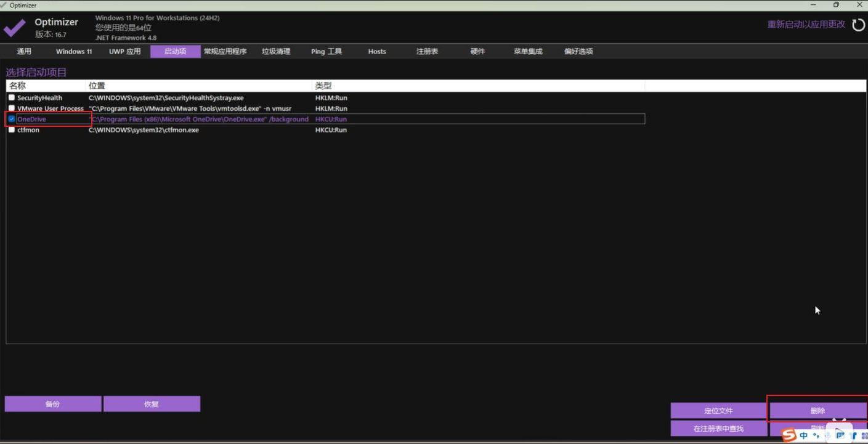868x444 pixels.
Task: Click the purple Optimizer checkmark logo
Action: 15,28
